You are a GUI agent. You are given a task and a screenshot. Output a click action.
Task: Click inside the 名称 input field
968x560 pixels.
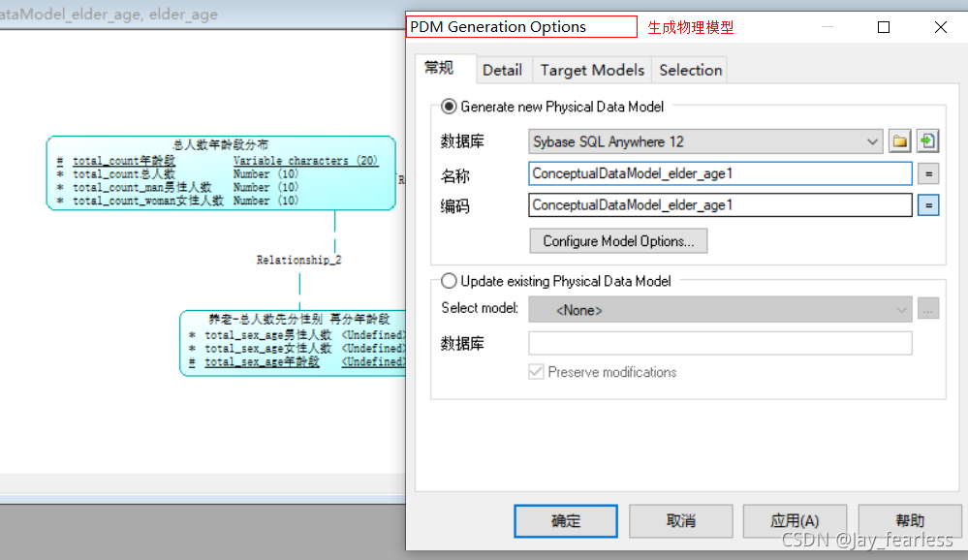717,175
